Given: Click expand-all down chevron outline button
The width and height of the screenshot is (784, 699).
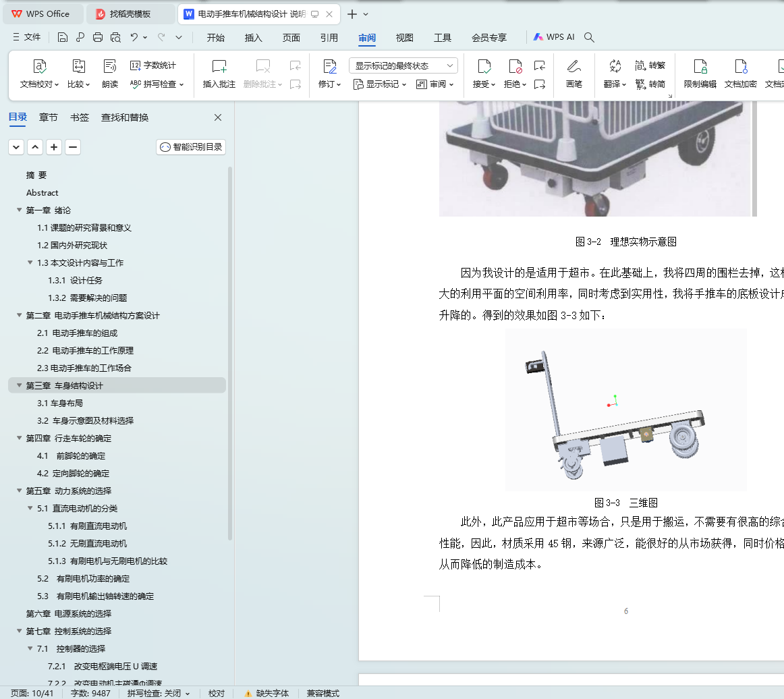Looking at the screenshot, I should click(16, 147).
